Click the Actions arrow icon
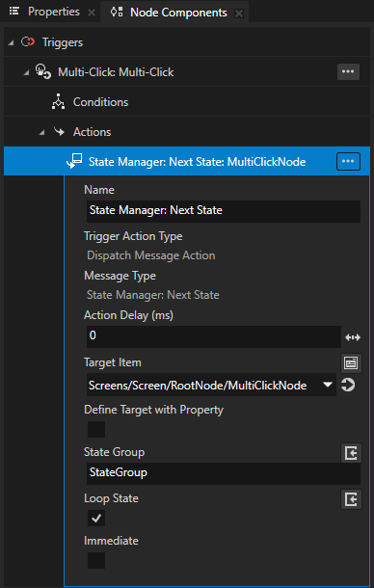Screen dimensions: 374x588 tap(59, 131)
